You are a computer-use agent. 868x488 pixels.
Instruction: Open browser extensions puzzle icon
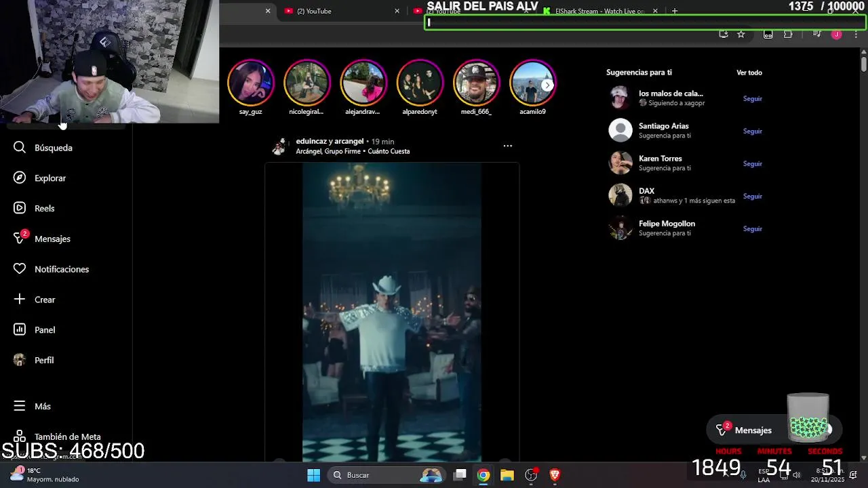pyautogui.click(x=788, y=34)
